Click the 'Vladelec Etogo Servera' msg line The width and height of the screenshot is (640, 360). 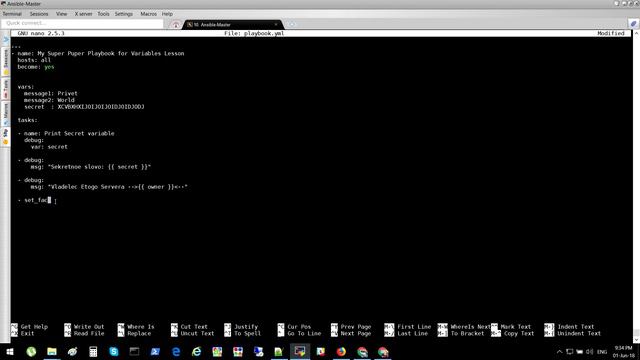tap(109, 187)
